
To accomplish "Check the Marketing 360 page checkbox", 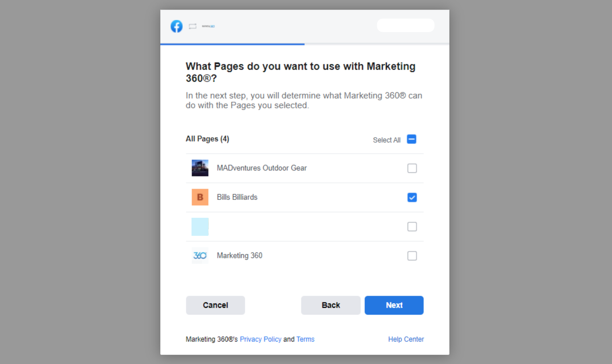I will point(412,256).
